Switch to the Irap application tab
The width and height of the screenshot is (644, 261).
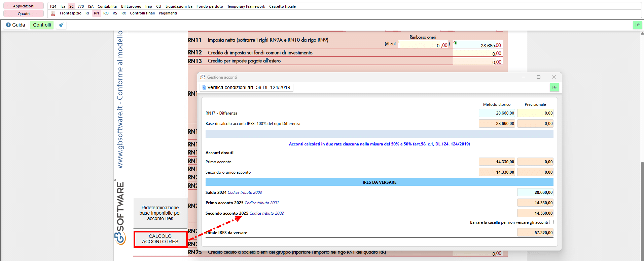[148, 6]
